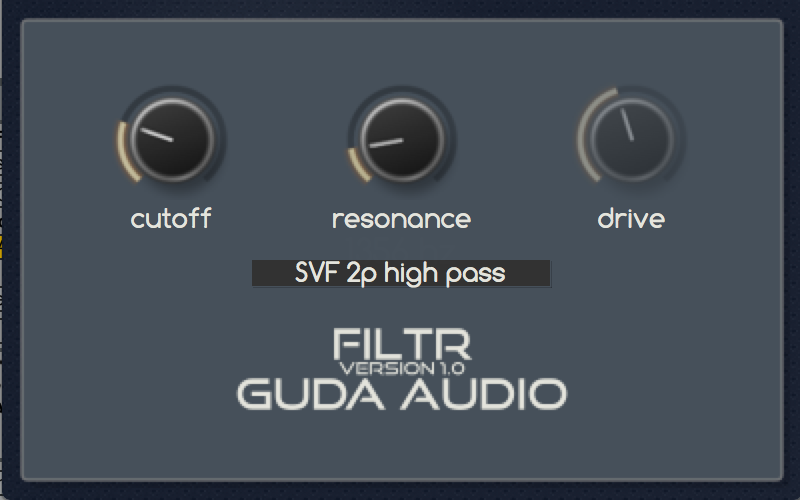This screenshot has width=800, height=500.
Task: Click the GUDA AUDIO brand logo
Action: 402,394
